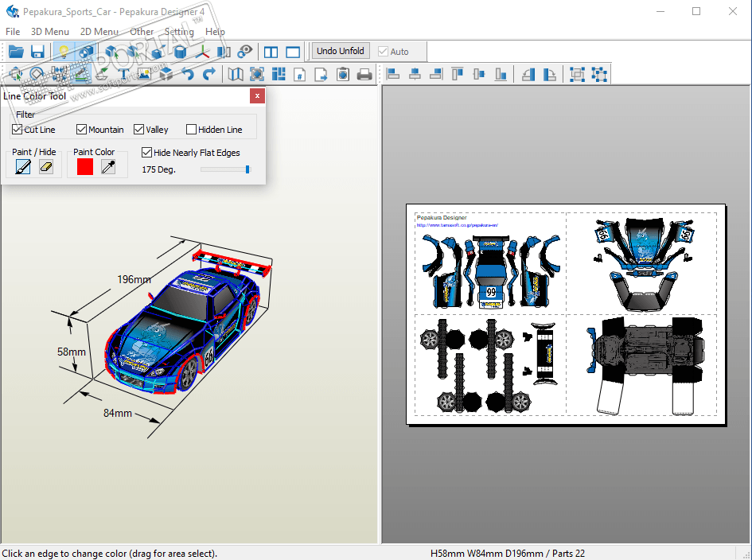Switch to split two-pane window layout icon
The height and width of the screenshot is (560, 752).
[x=271, y=52]
